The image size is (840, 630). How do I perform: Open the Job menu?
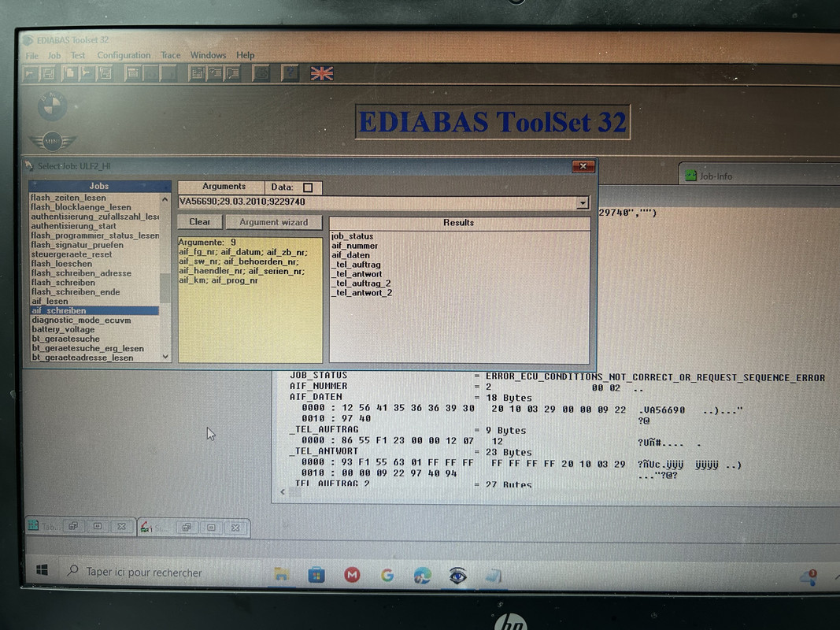click(54, 55)
